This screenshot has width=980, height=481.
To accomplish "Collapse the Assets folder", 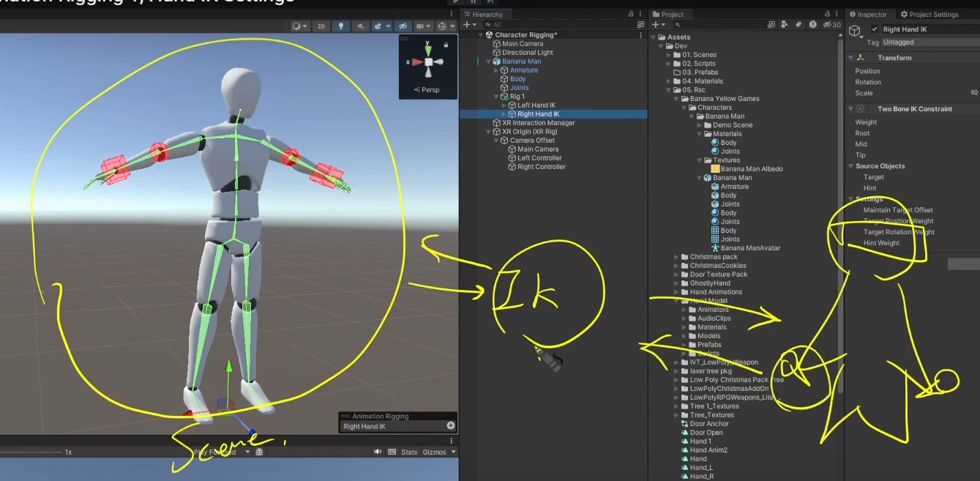I will [654, 37].
